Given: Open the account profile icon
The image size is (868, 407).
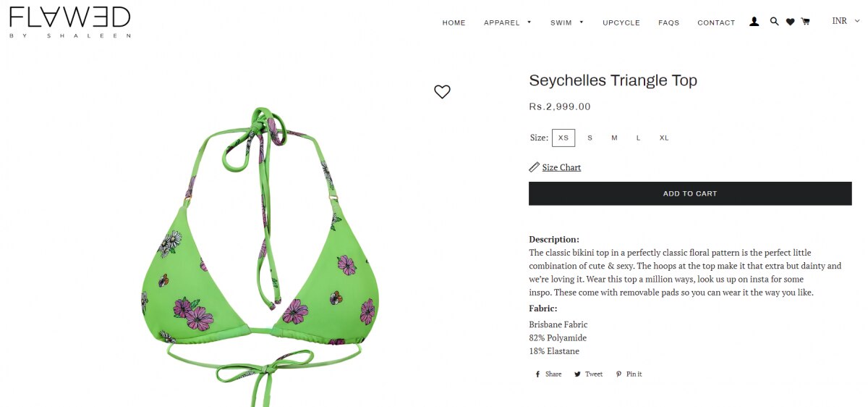Looking at the screenshot, I should (x=754, y=22).
